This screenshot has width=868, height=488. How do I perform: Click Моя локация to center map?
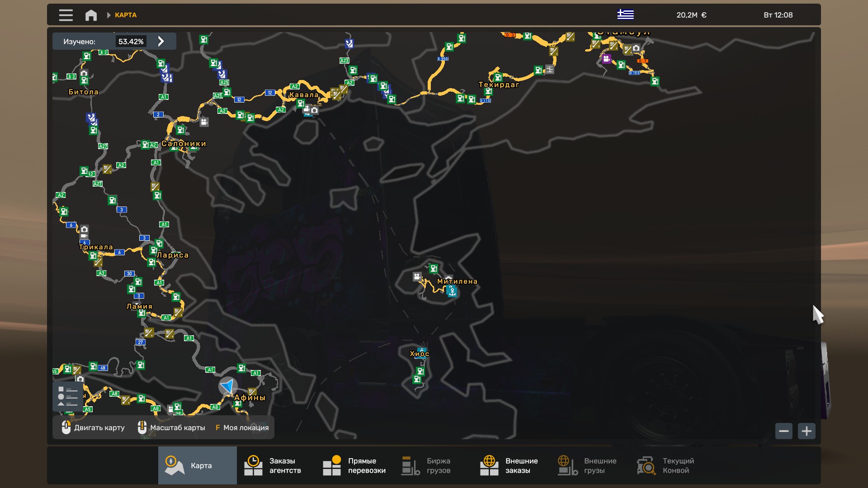tap(246, 427)
